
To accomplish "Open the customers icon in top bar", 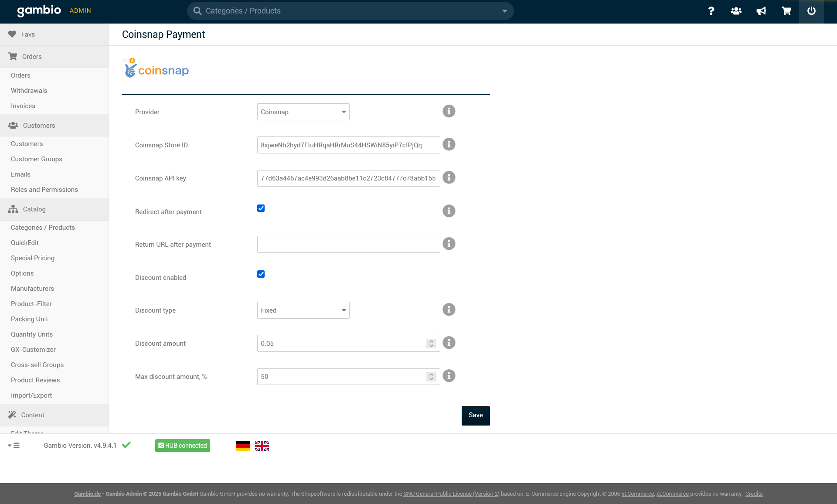I will coord(736,11).
